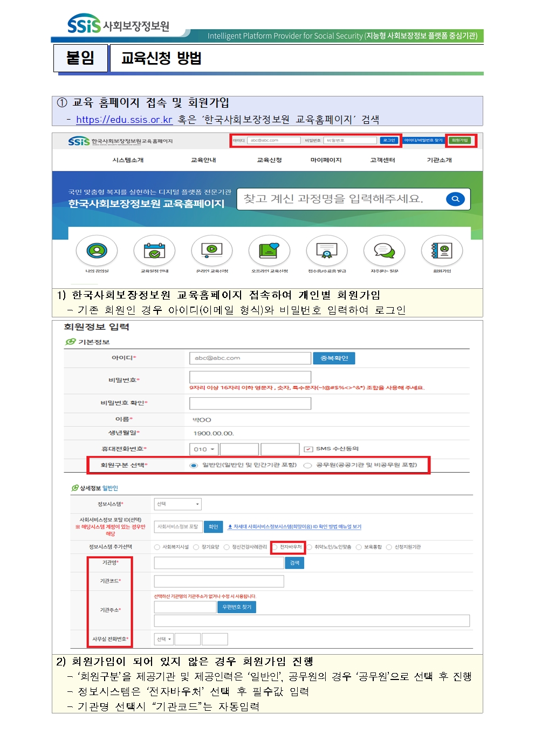
Task: Open the 고객센터 menu
Action: [x=382, y=160]
